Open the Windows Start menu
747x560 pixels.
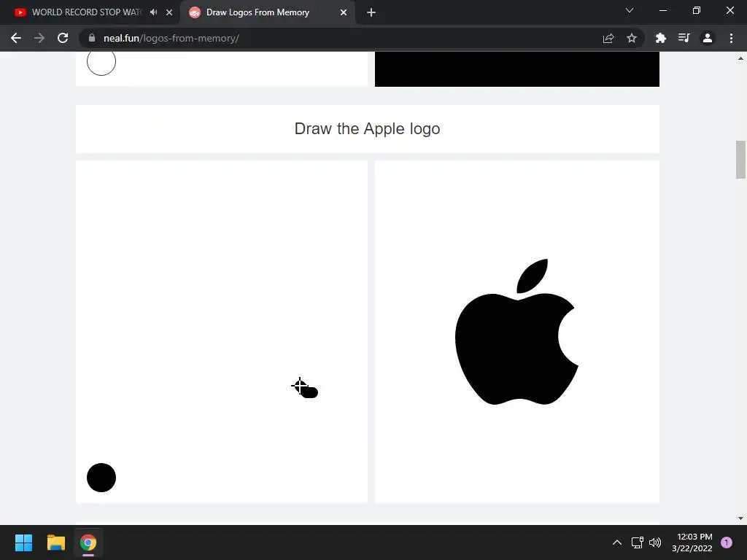click(23, 542)
